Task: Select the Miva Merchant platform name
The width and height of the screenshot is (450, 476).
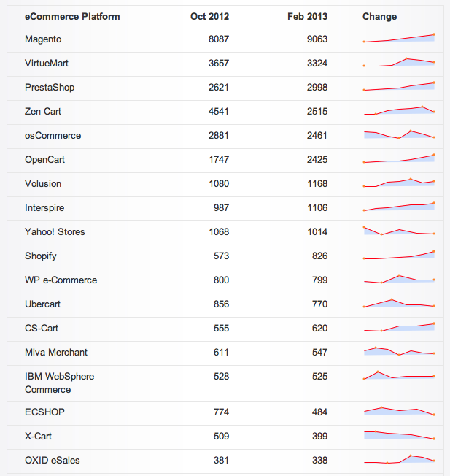Action: (x=56, y=352)
